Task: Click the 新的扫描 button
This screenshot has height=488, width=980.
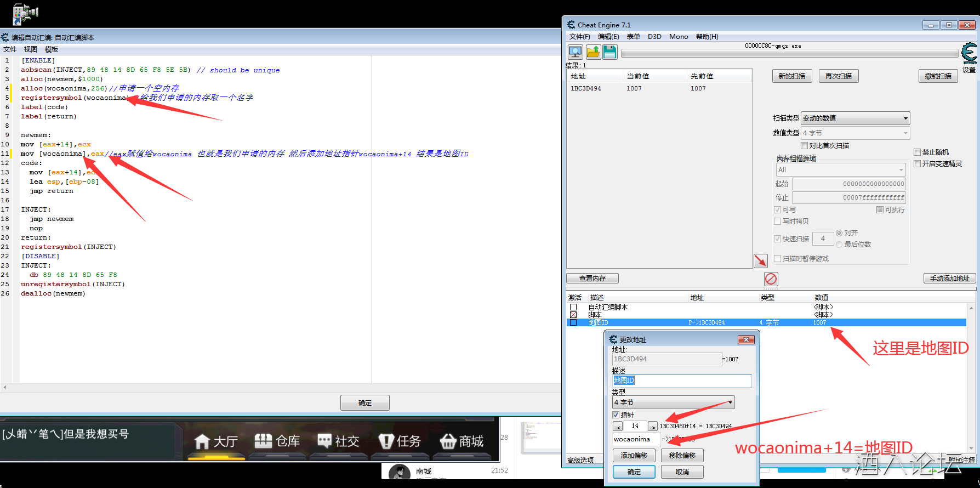Action: pyautogui.click(x=792, y=76)
